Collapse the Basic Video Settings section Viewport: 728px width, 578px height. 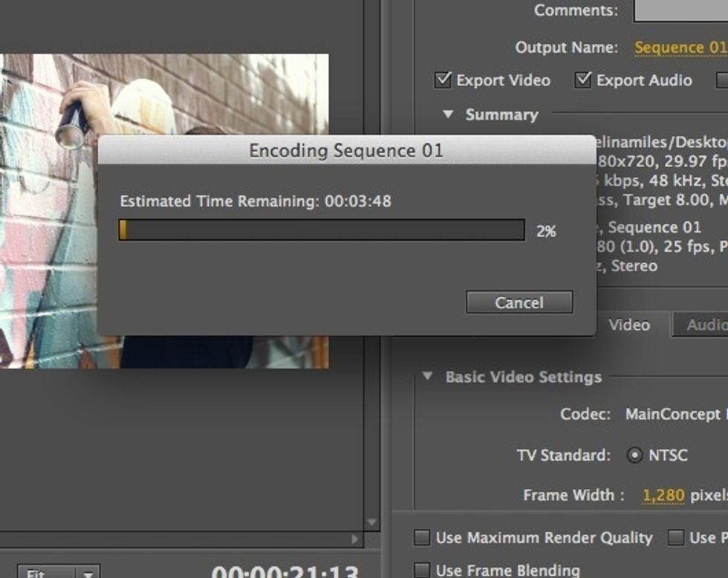point(427,377)
